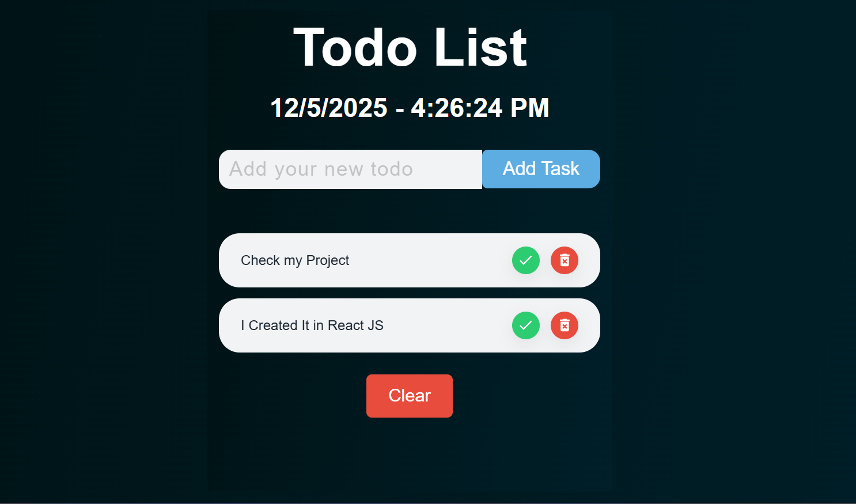Select the "Check my Project" task text
The image size is (856, 504).
point(295,260)
